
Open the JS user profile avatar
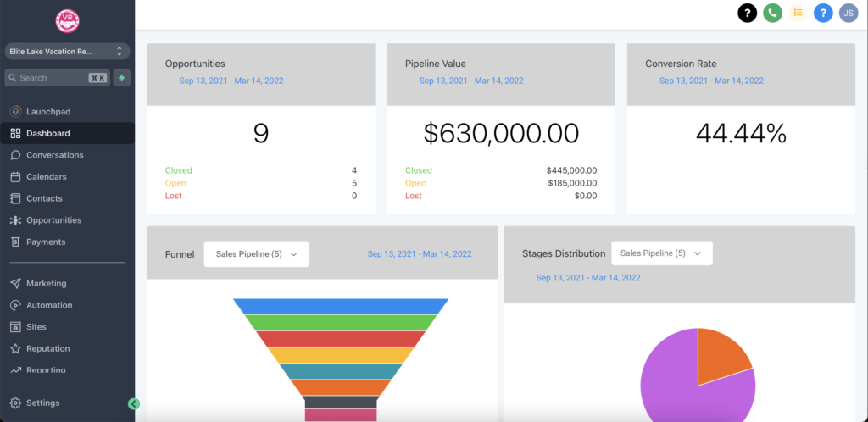tap(848, 13)
